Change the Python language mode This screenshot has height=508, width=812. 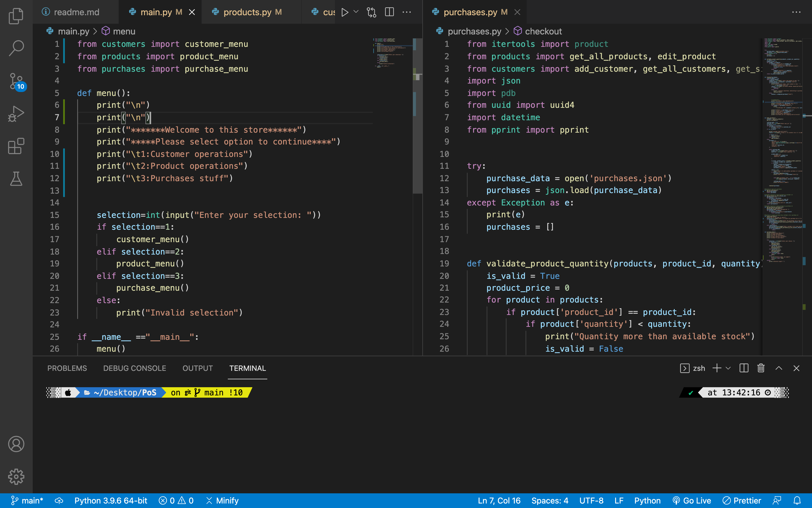647,501
